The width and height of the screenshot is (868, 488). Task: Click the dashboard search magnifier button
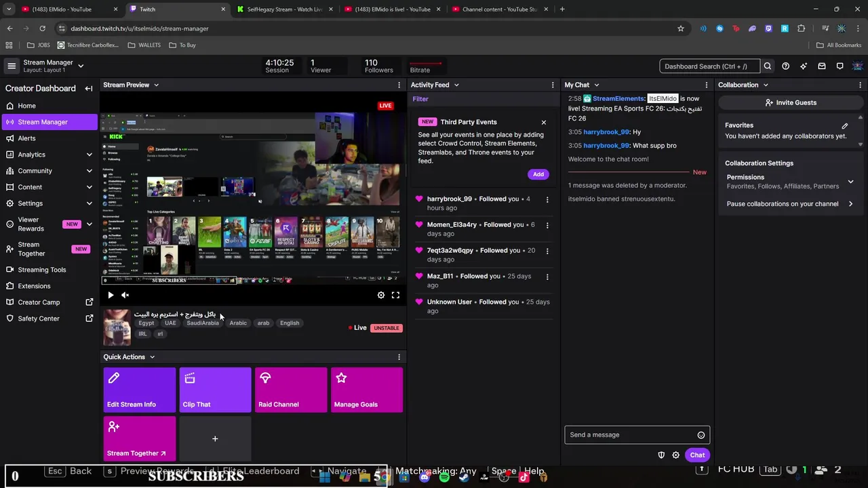point(768,66)
